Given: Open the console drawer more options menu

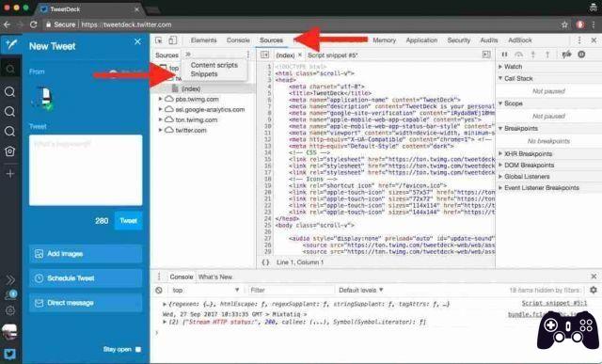Looking at the screenshot, I should [x=159, y=277].
